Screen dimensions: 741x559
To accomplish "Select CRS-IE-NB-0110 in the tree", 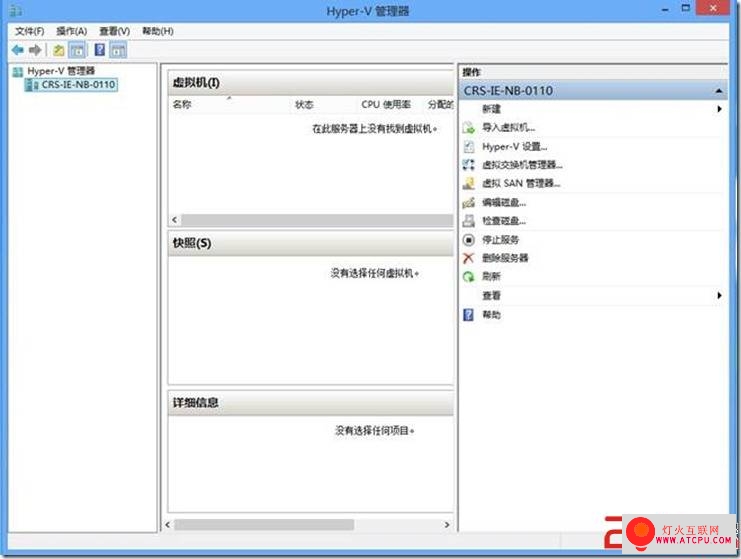I will pos(78,85).
